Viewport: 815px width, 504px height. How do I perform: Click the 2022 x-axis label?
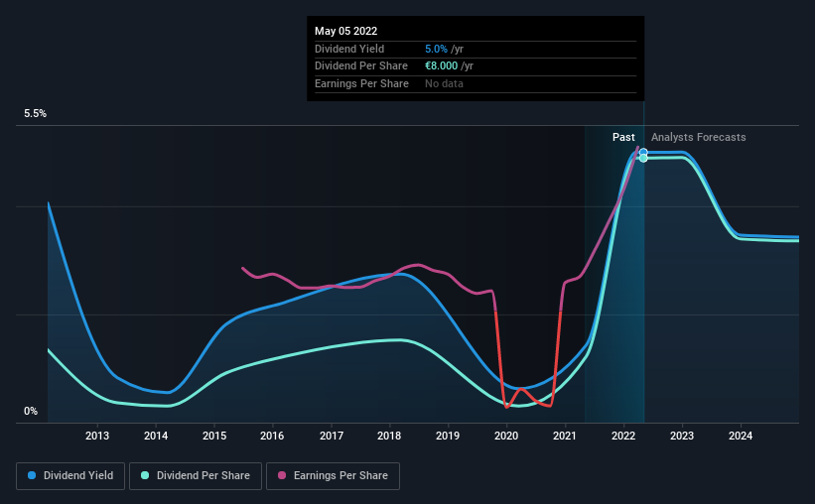[x=623, y=436]
